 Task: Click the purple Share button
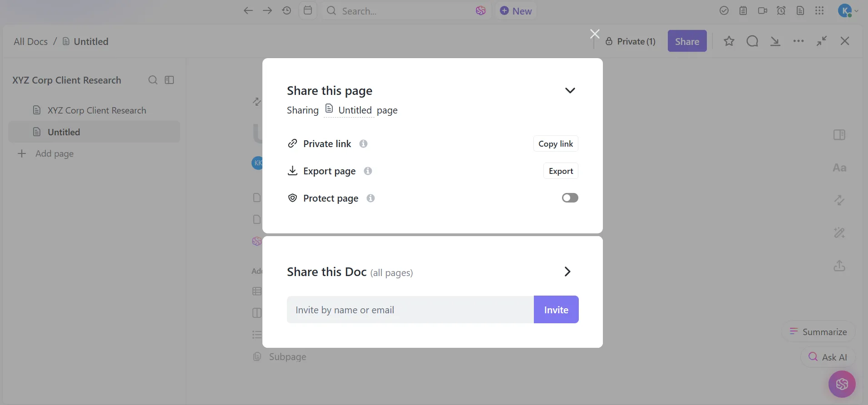[687, 41]
